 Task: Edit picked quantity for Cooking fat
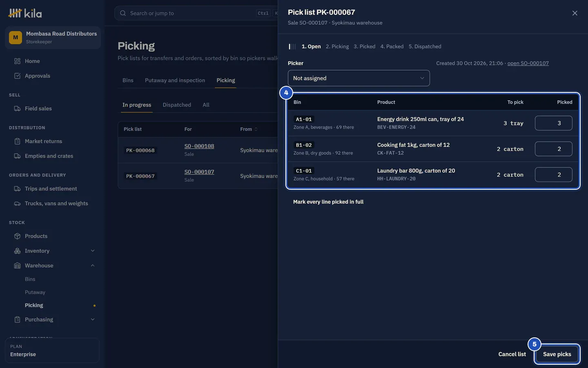[x=553, y=149]
